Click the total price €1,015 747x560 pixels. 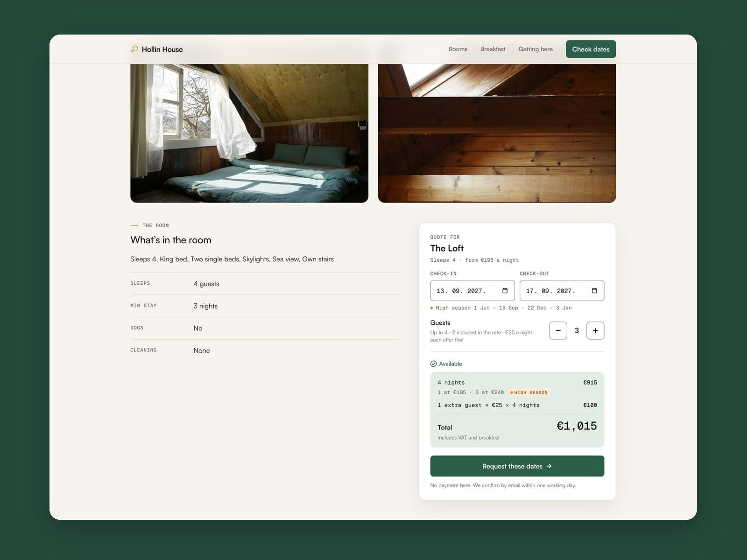pyautogui.click(x=577, y=426)
